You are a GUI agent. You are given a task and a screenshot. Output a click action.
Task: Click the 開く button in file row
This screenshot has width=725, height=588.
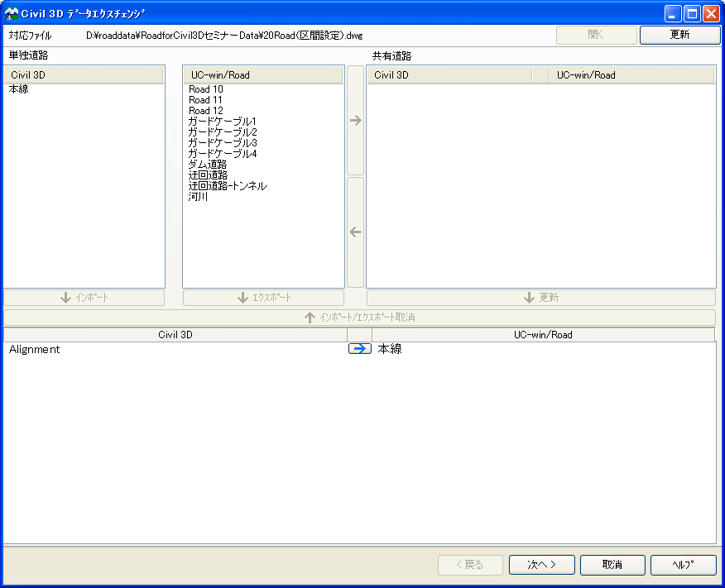coord(597,35)
